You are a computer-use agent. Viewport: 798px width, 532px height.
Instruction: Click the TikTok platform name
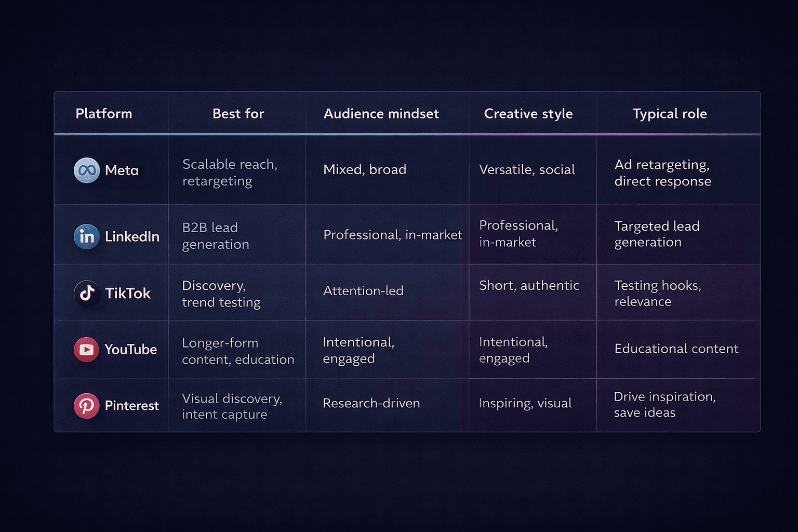point(128,294)
